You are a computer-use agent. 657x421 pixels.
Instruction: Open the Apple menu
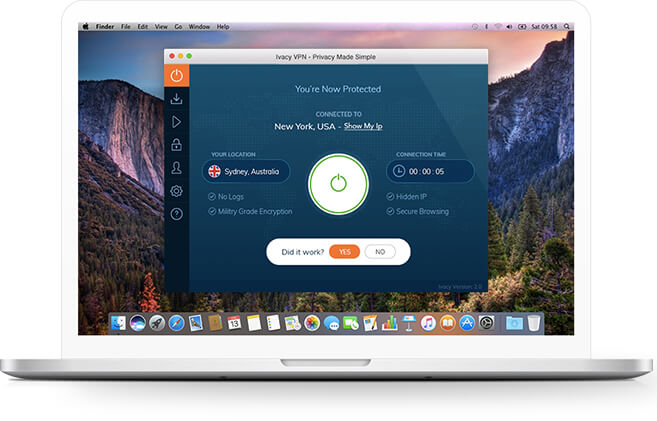85,26
